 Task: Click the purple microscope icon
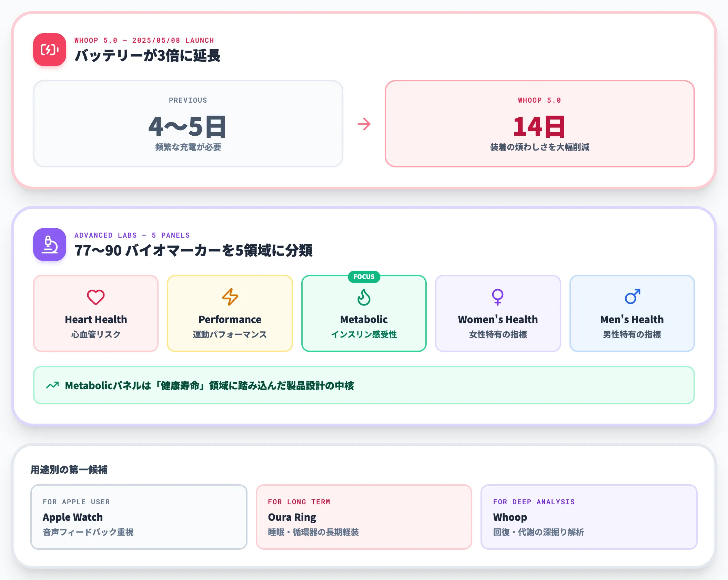click(50, 245)
